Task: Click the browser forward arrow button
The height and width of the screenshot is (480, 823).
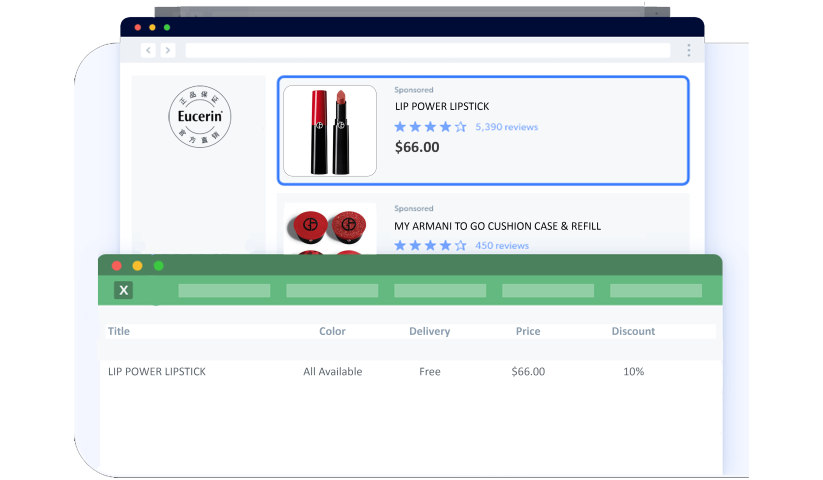Action: [167, 50]
